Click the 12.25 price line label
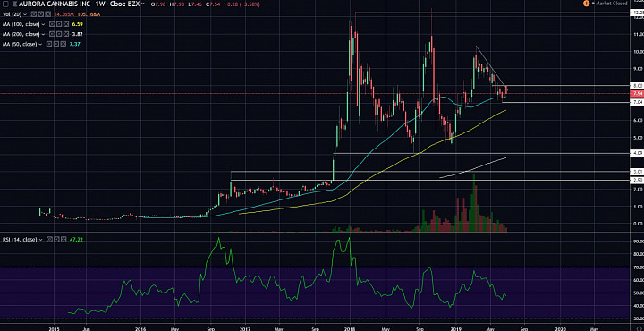 click(637, 13)
